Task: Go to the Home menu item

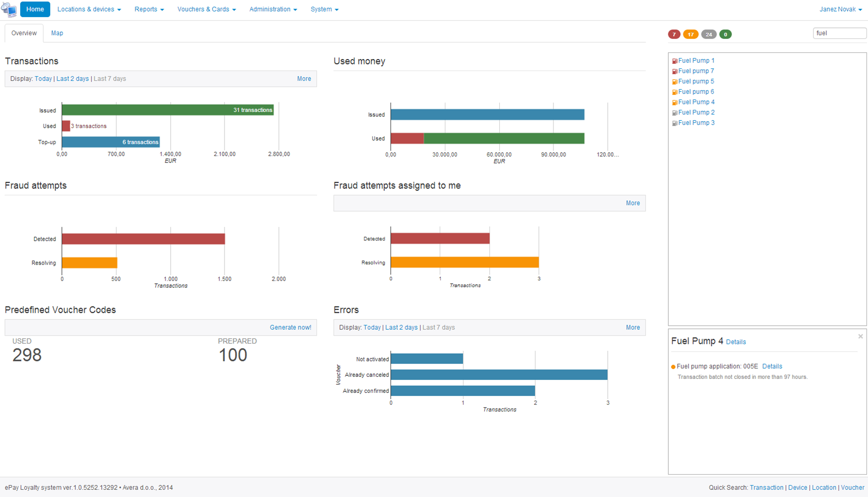Action: click(35, 9)
